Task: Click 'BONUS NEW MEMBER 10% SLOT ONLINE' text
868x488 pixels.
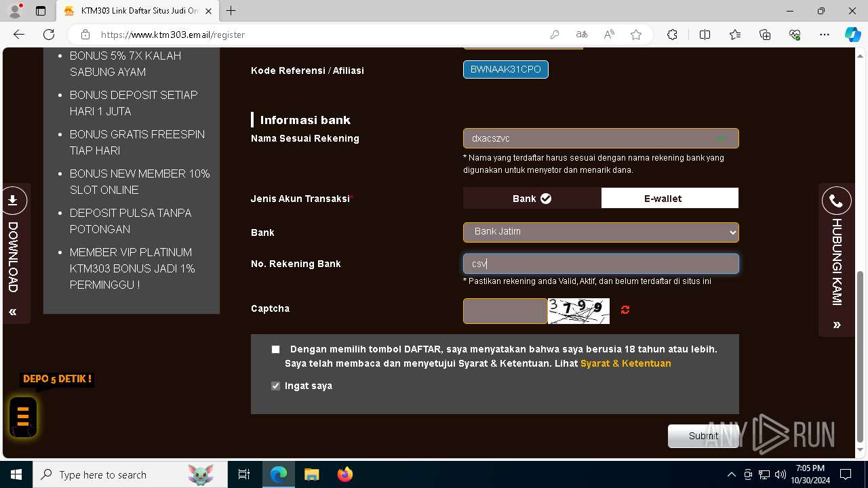Action: coord(140,182)
